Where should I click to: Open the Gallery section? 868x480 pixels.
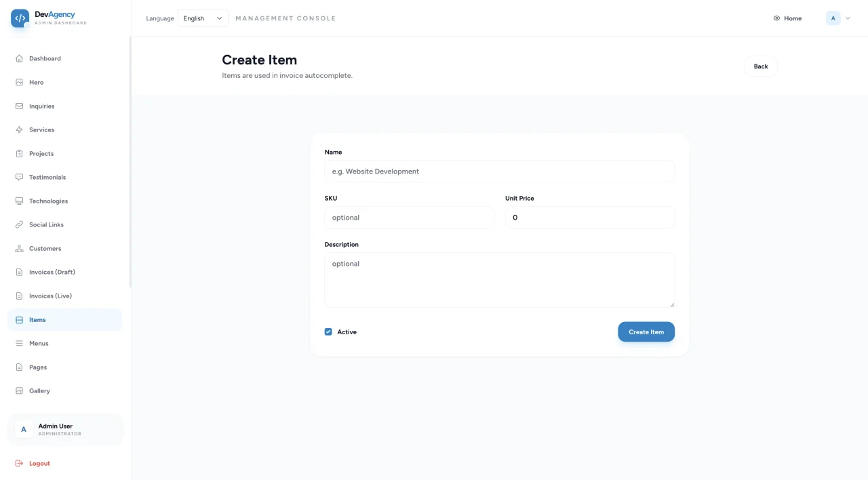click(65, 391)
